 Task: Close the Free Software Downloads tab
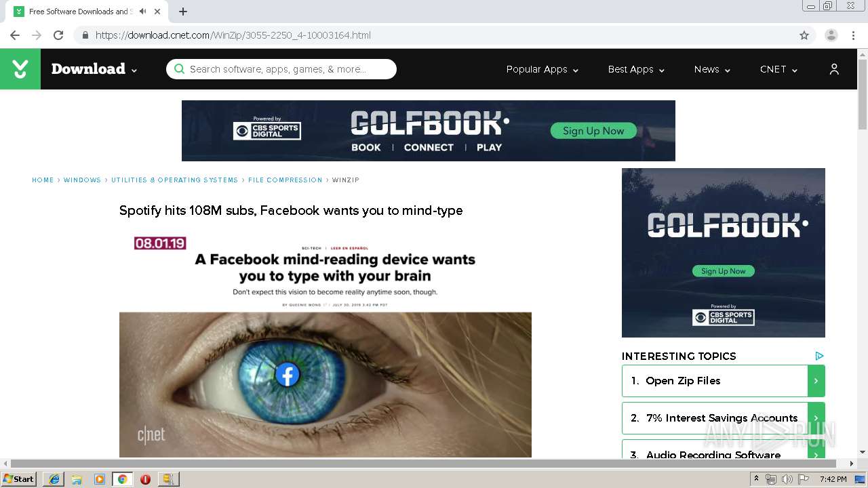click(158, 12)
